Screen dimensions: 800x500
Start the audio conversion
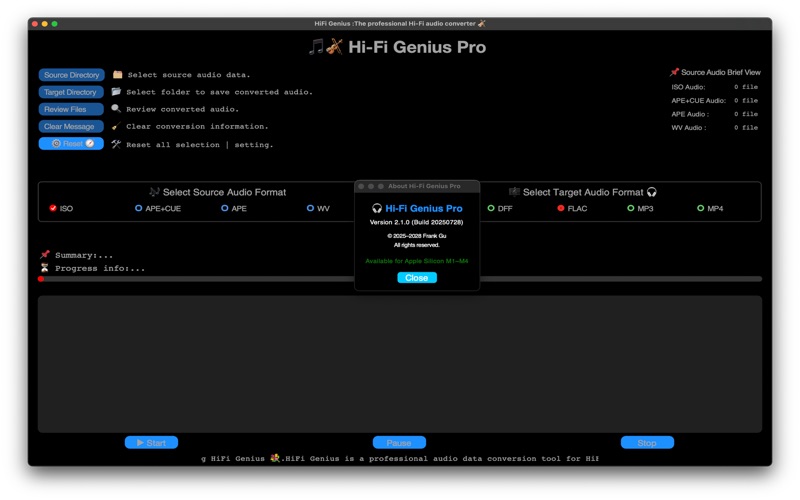point(152,442)
